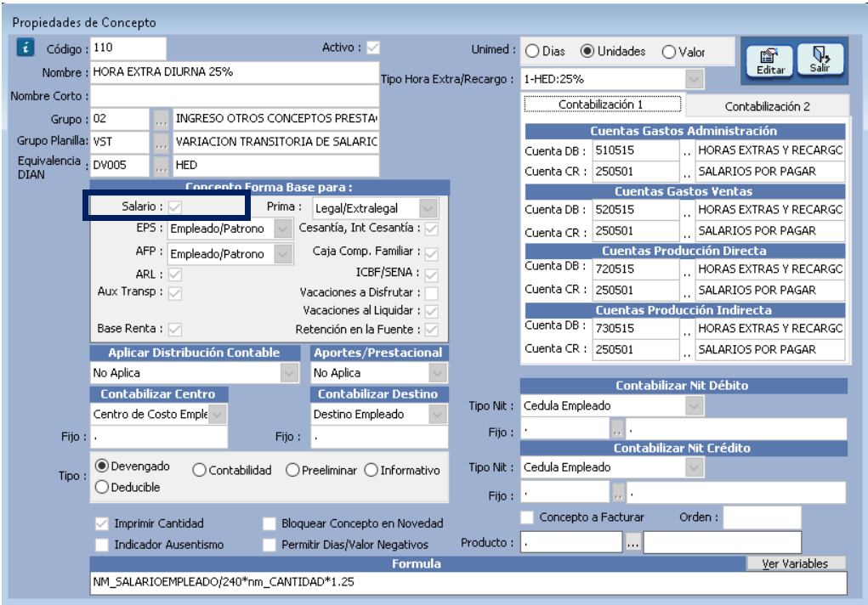Select Contabilidad type radio button
868x605 pixels.
coord(199,470)
